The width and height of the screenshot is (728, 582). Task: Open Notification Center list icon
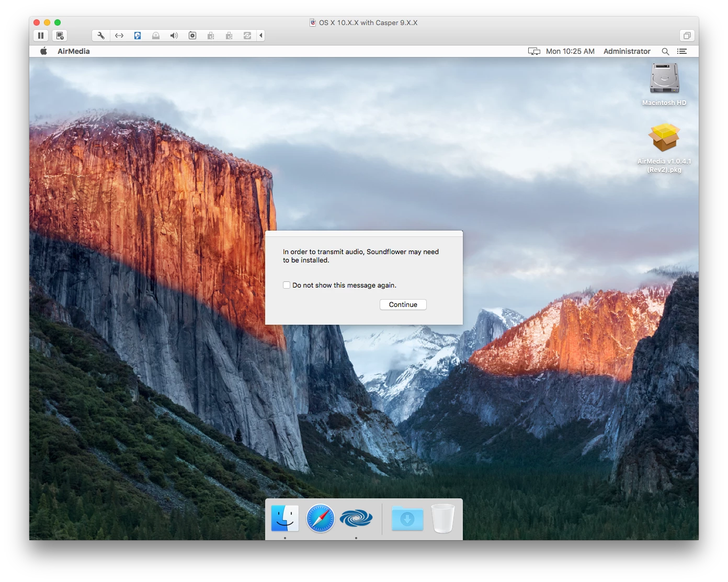pyautogui.click(x=681, y=51)
